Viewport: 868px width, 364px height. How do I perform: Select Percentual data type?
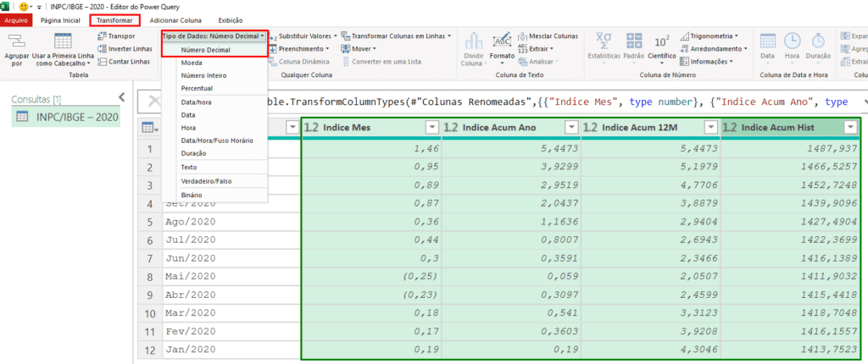pyautogui.click(x=197, y=89)
